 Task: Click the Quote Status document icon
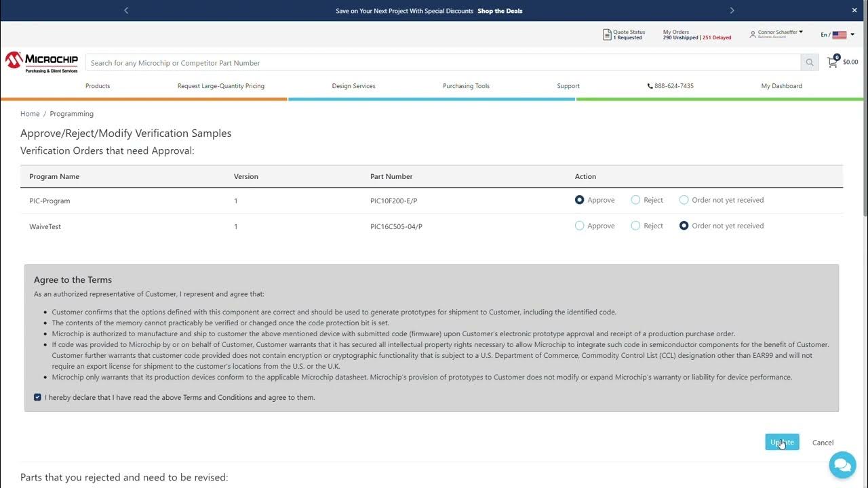click(607, 35)
